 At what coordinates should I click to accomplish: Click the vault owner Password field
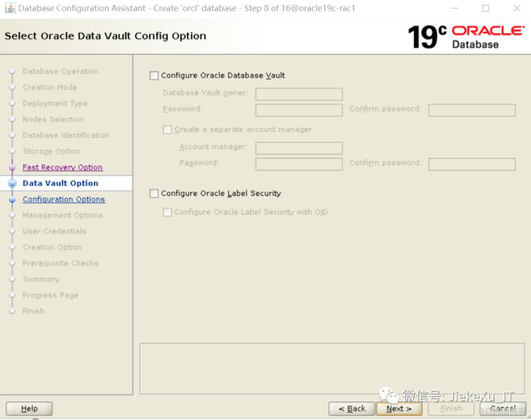(x=299, y=110)
